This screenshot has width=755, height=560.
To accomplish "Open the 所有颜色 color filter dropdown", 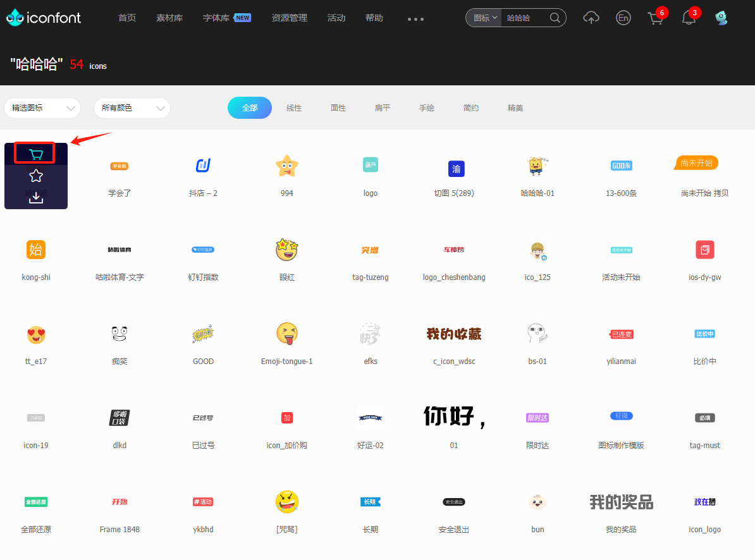I will (x=132, y=108).
